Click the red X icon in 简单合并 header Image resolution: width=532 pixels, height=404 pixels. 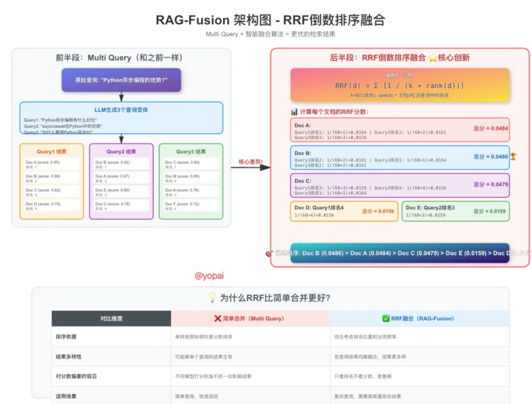click(x=218, y=318)
